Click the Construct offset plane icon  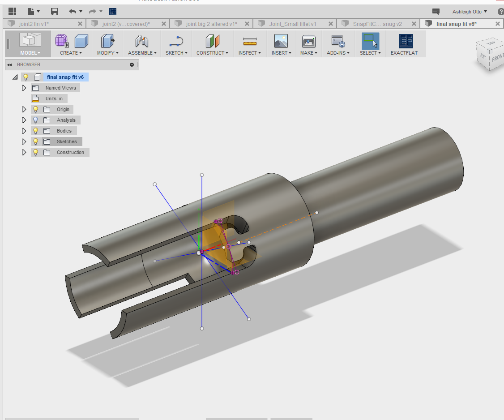click(x=212, y=41)
